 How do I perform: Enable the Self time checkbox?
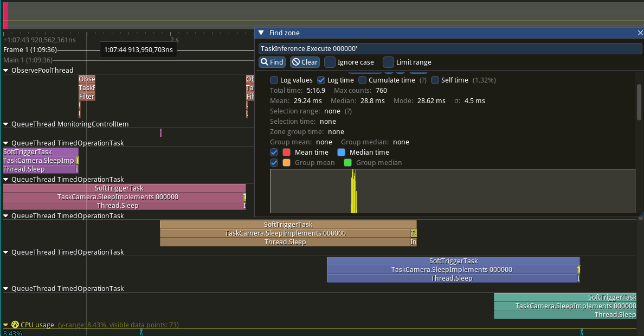(x=435, y=80)
